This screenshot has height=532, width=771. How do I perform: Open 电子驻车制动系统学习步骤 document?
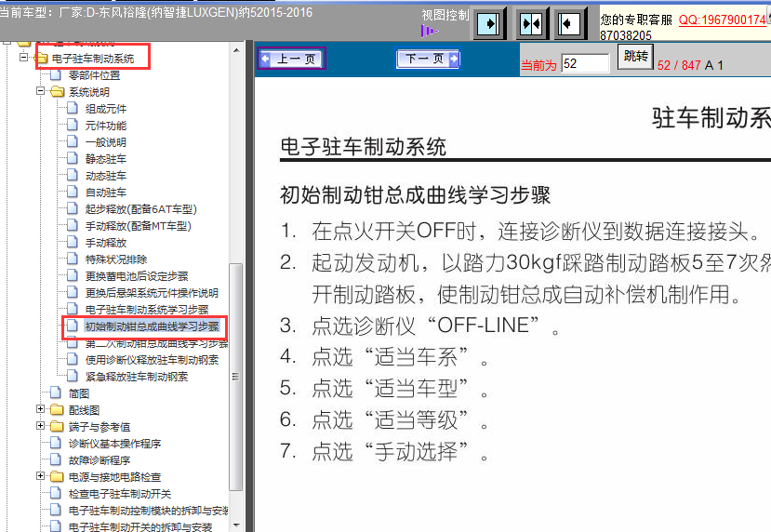(x=147, y=310)
